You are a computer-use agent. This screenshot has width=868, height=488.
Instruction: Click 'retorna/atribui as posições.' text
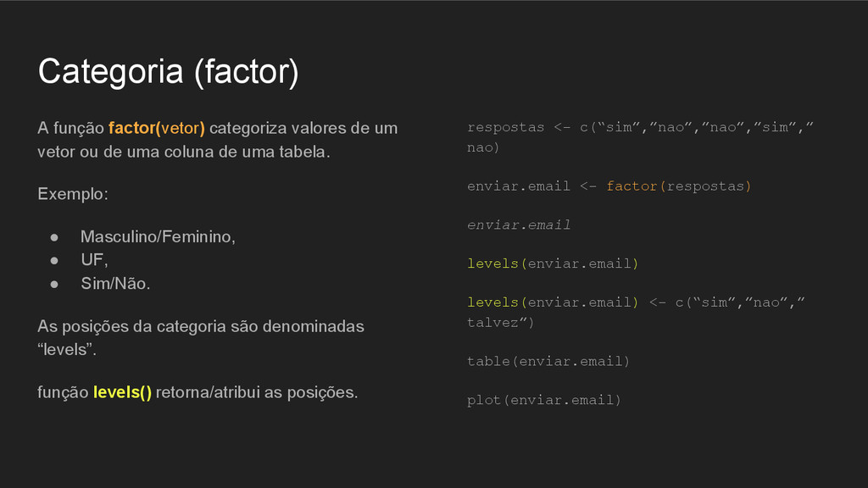(x=257, y=392)
